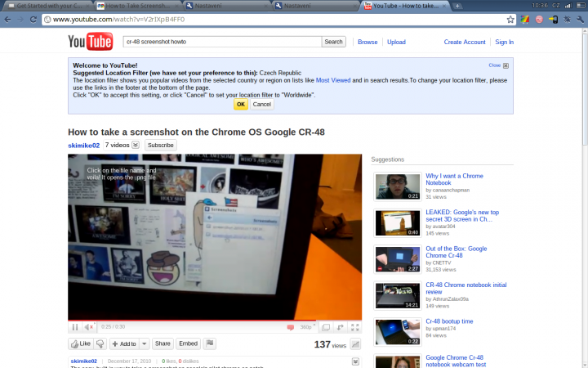Expand the video description with the chevron
The width and height of the screenshot is (588, 368).
355,361
